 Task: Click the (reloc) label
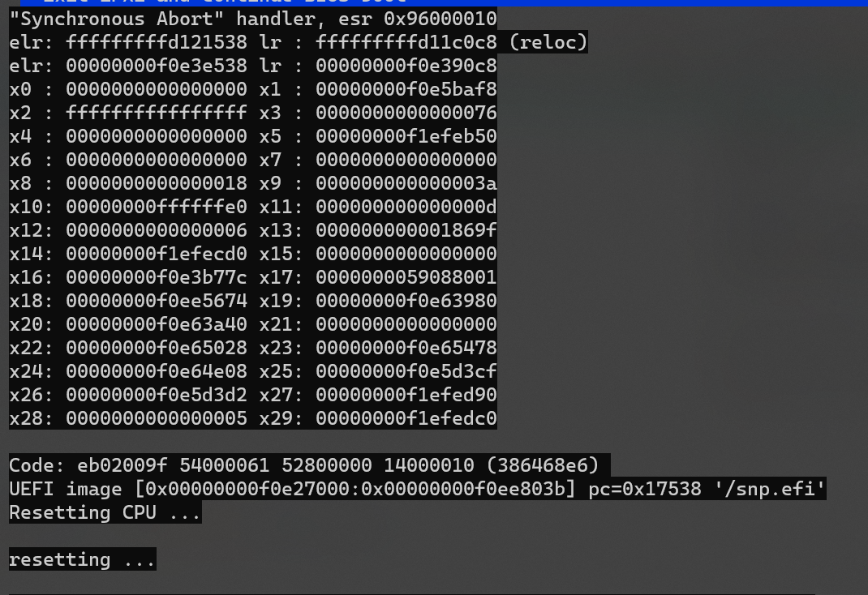(548, 42)
